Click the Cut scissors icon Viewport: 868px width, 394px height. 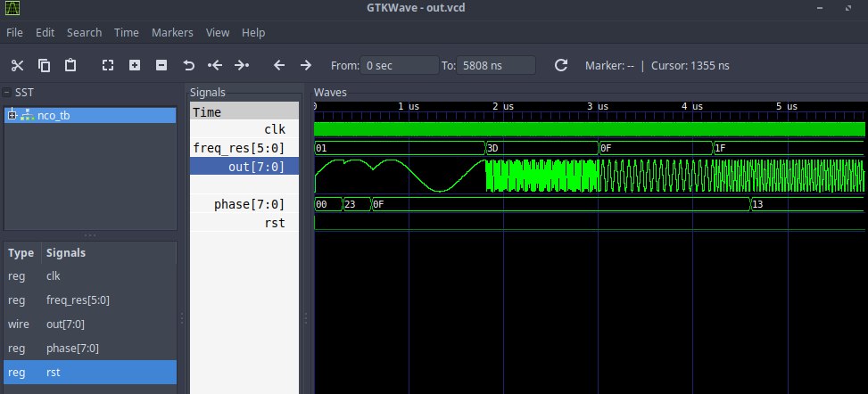click(x=17, y=66)
